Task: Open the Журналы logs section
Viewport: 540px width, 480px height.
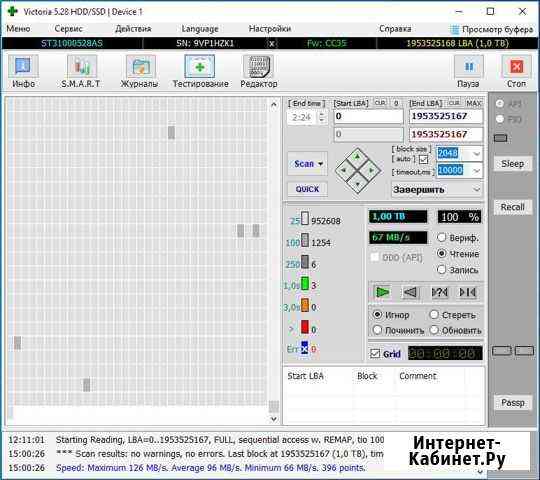Action: click(139, 71)
